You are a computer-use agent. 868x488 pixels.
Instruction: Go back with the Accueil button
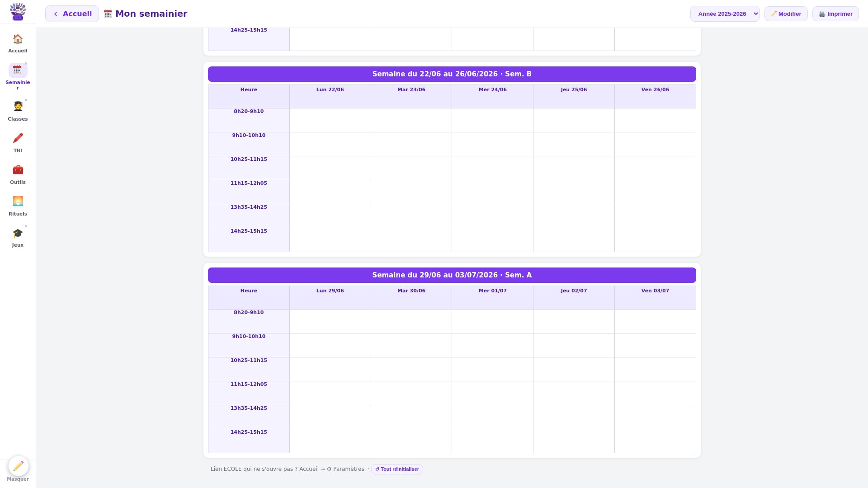[x=72, y=14]
